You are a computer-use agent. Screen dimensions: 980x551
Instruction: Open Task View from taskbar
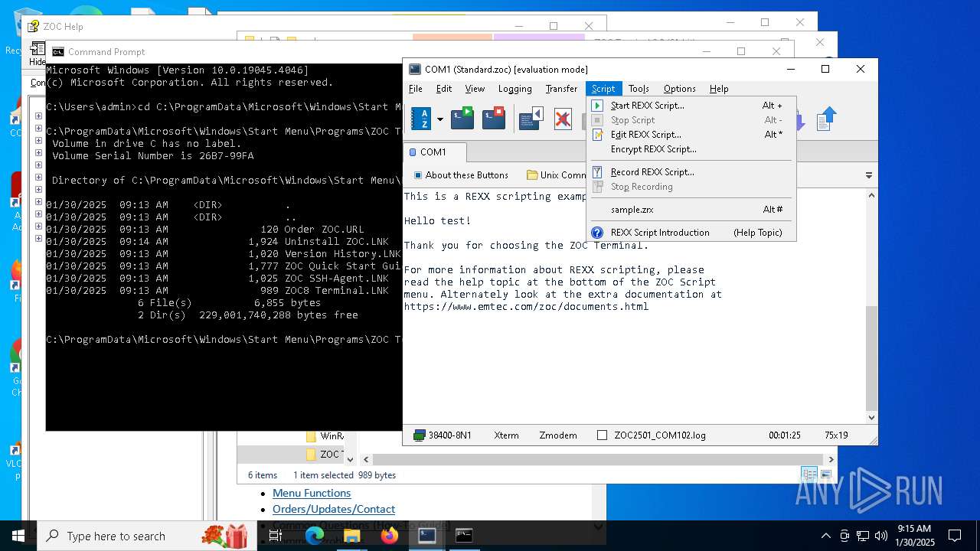point(276,536)
